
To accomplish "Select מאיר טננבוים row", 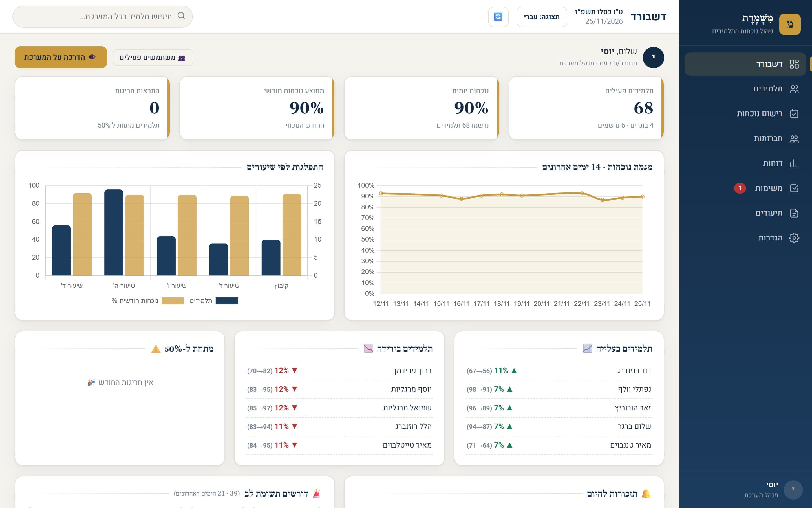I will pyautogui.click(x=559, y=445).
